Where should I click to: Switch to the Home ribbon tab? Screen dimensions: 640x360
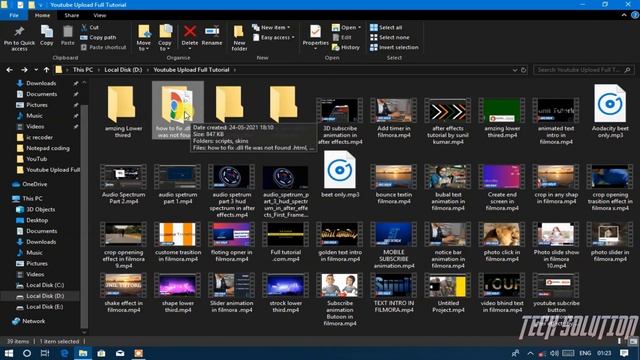click(x=42, y=15)
